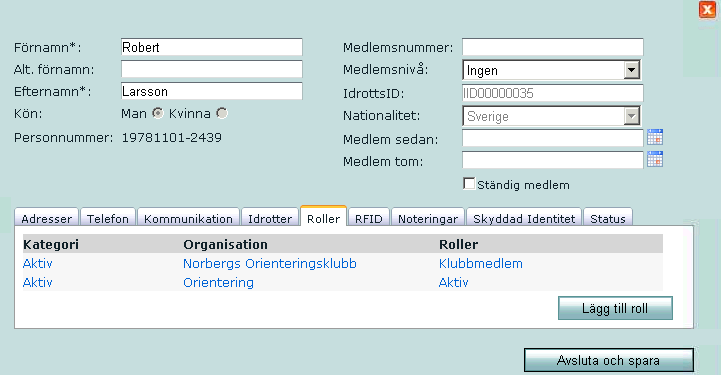Image resolution: width=721 pixels, height=375 pixels.
Task: Focus the Efternamn field containing Larsson
Action: [212, 91]
